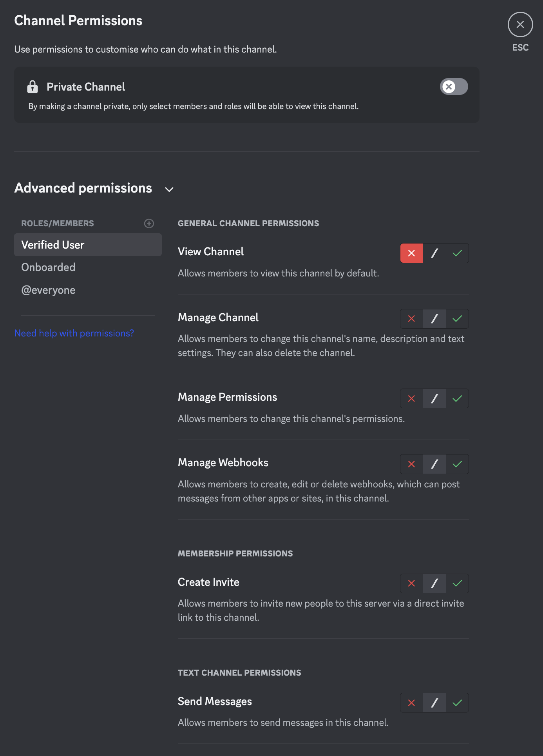
Task: Select the @everyone role
Action: [48, 290]
